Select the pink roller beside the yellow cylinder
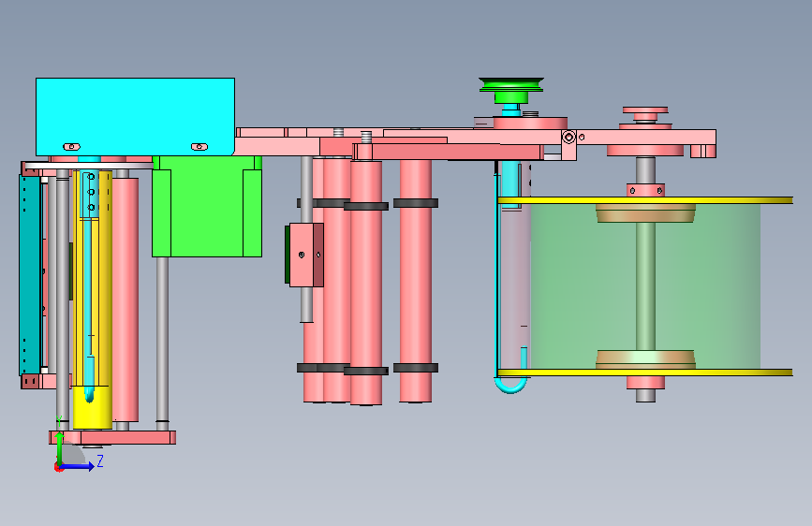The image size is (812, 526). (125, 300)
